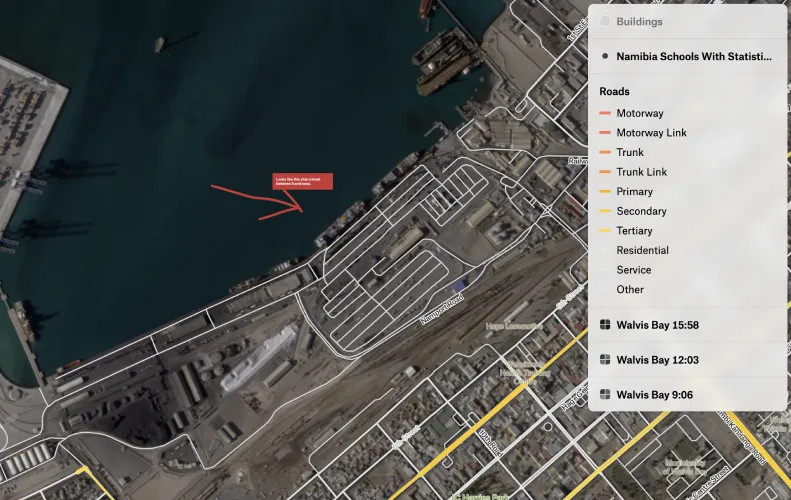Click the Hage Locomotive map label

pyautogui.click(x=514, y=326)
